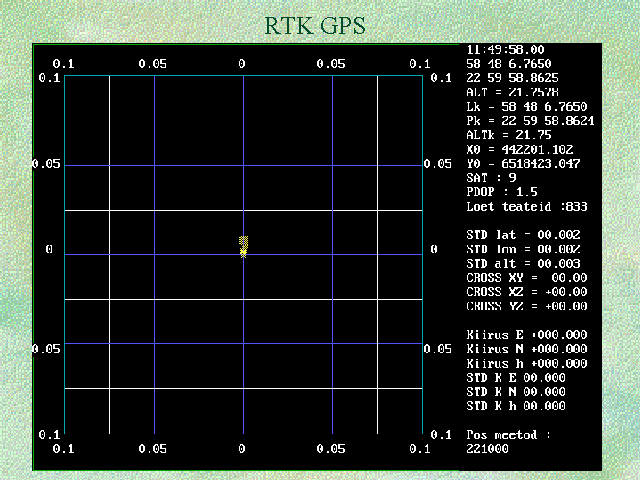
Task: Click the gray position trail above the marker
Action: tap(243, 241)
